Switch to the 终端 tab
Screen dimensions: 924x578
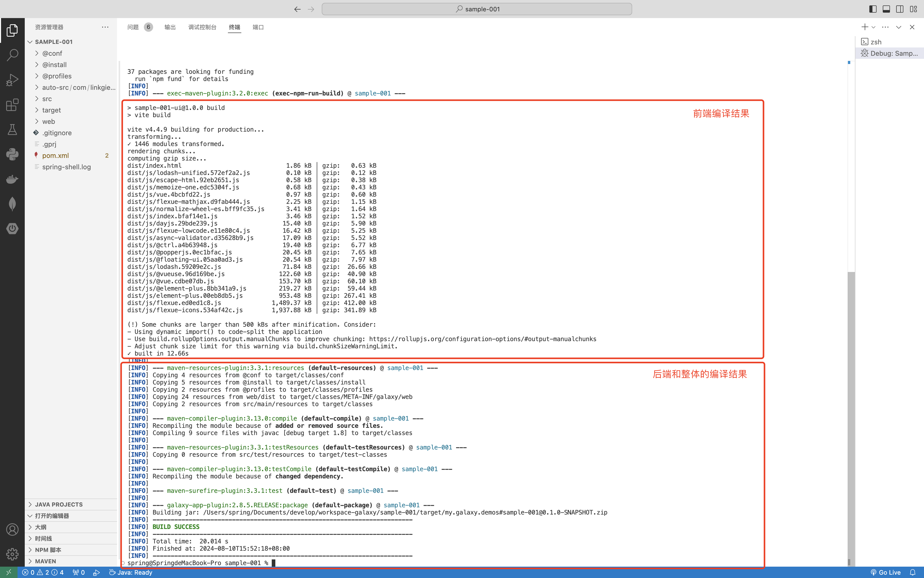[x=234, y=27]
